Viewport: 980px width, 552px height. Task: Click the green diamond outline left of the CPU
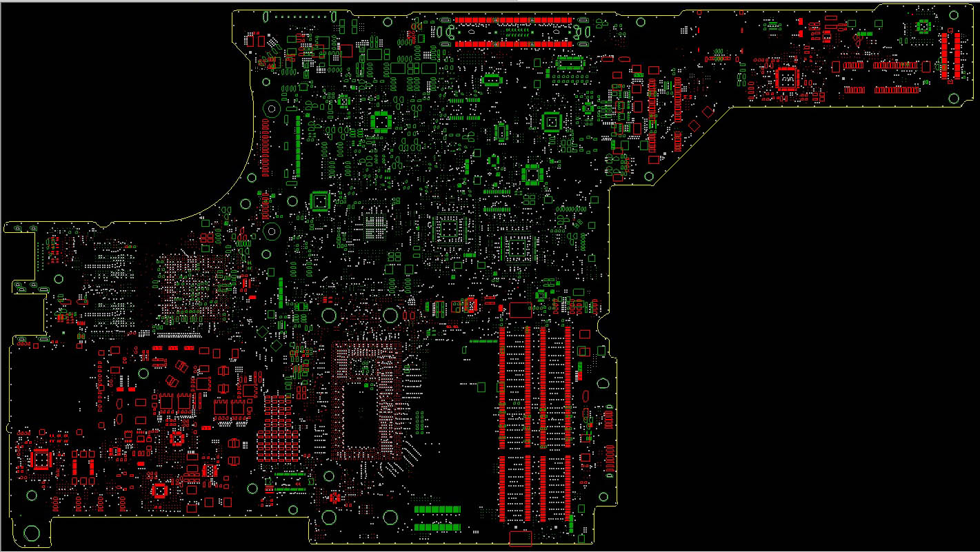pyautogui.click(x=277, y=345)
